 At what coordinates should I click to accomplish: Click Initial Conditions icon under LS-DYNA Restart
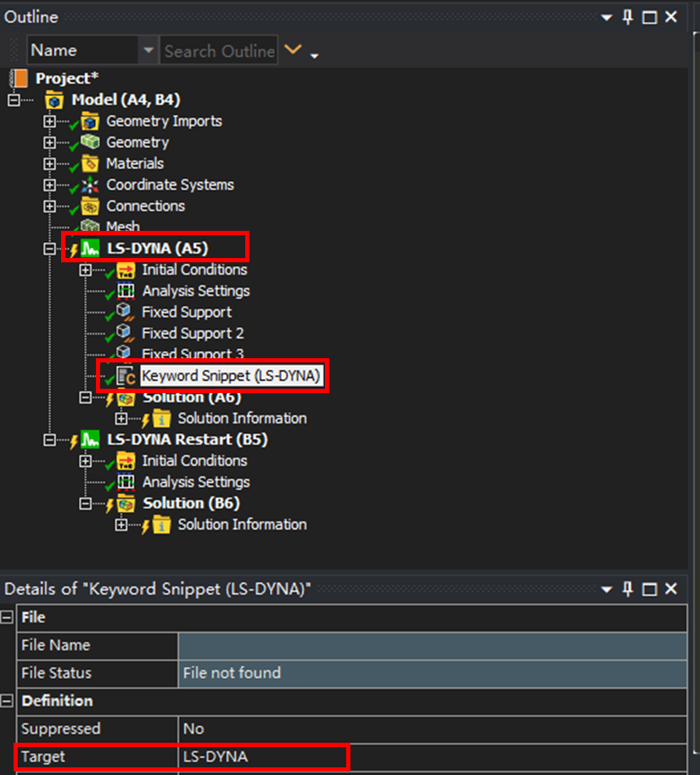pos(126,461)
